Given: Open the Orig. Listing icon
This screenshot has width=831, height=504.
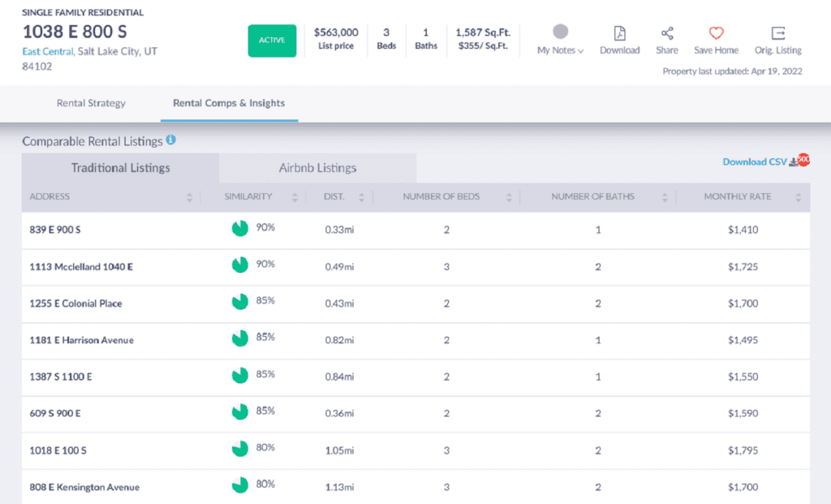Looking at the screenshot, I should pos(777,33).
